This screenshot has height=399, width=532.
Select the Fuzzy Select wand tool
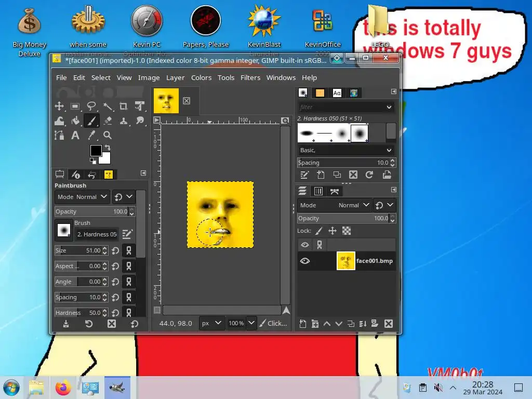pyautogui.click(x=108, y=106)
